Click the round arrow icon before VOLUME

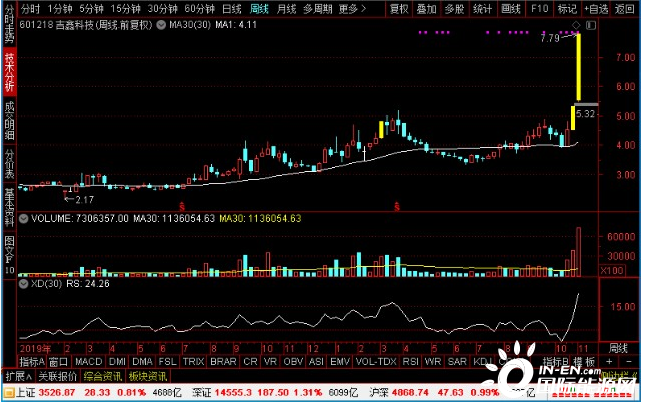click(x=24, y=218)
